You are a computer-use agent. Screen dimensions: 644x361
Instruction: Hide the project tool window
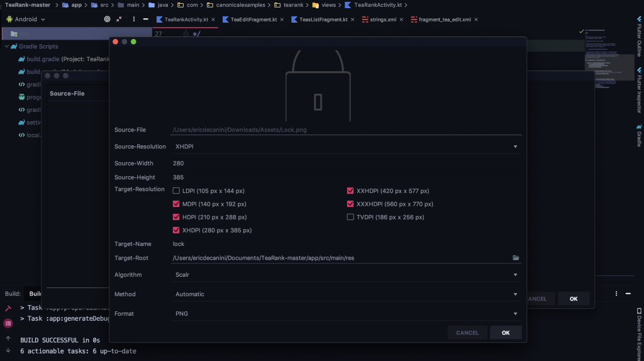pyautogui.click(x=146, y=19)
